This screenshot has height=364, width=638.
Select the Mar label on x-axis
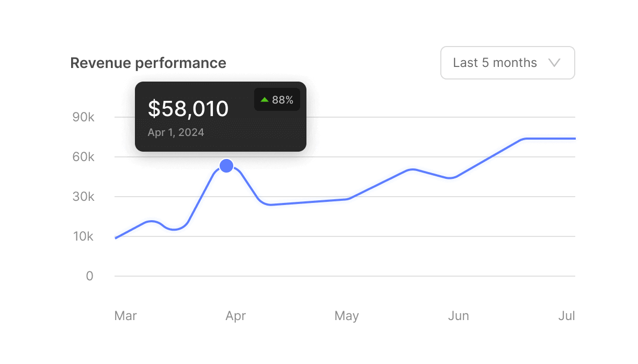point(126,316)
